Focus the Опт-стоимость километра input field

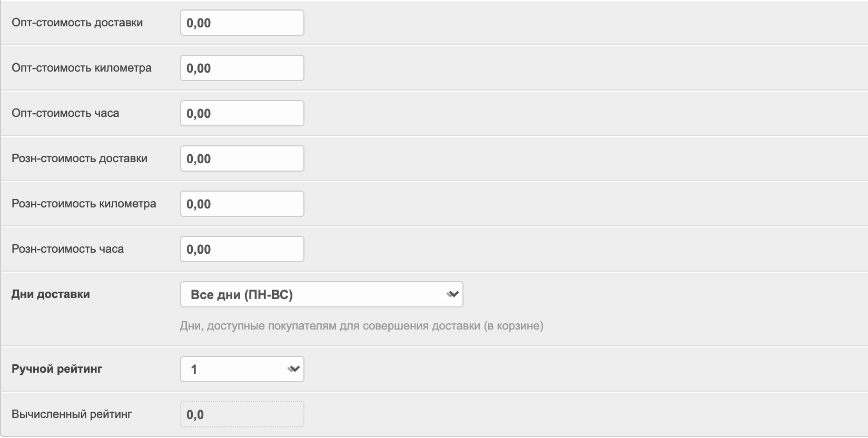(x=242, y=68)
